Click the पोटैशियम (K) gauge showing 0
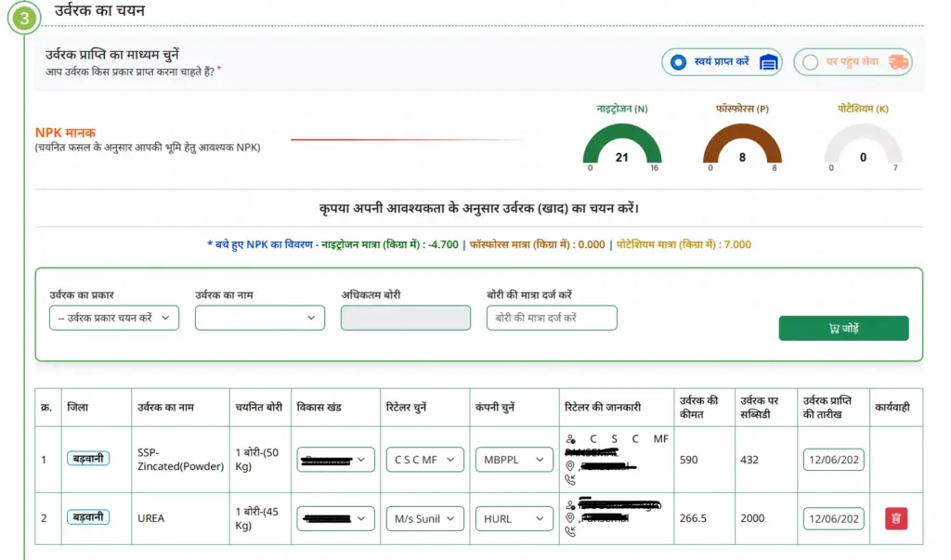The height and width of the screenshot is (560, 951). click(863, 146)
